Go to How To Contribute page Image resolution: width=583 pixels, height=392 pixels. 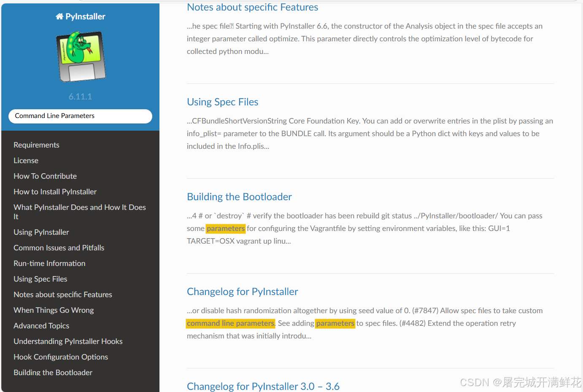[x=45, y=176]
